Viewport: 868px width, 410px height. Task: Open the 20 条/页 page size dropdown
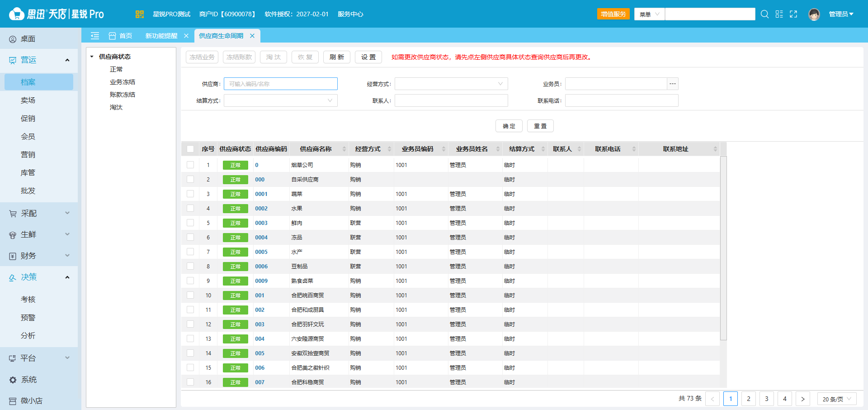(837, 399)
